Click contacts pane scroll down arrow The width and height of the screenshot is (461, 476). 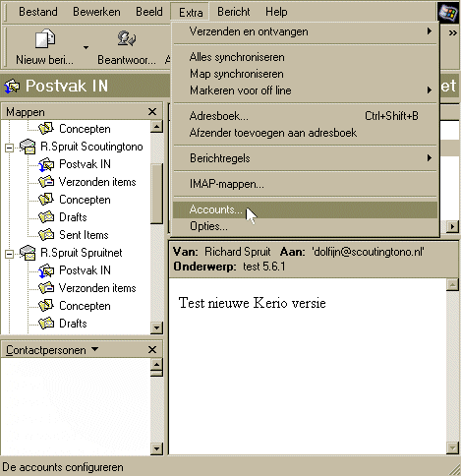point(156,448)
